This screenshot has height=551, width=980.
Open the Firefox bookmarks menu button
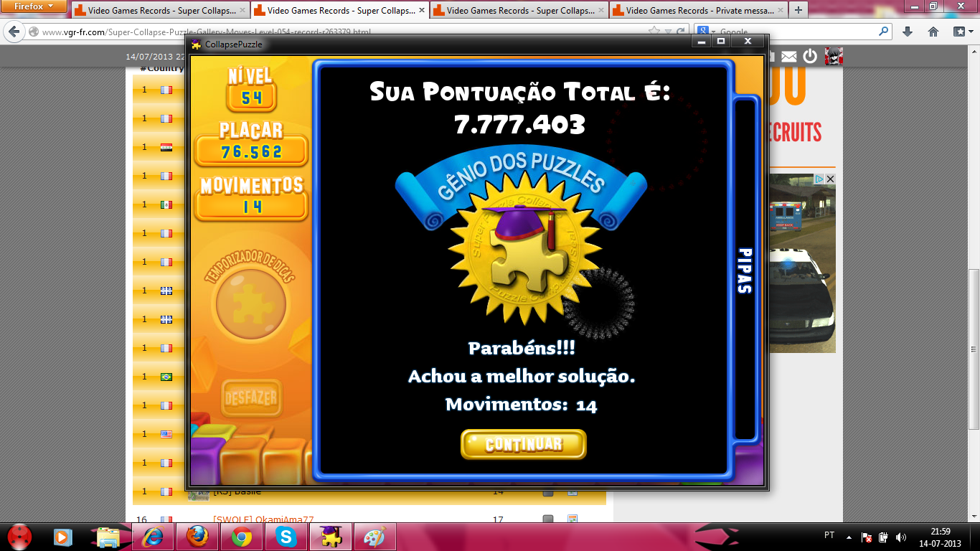coord(961,32)
